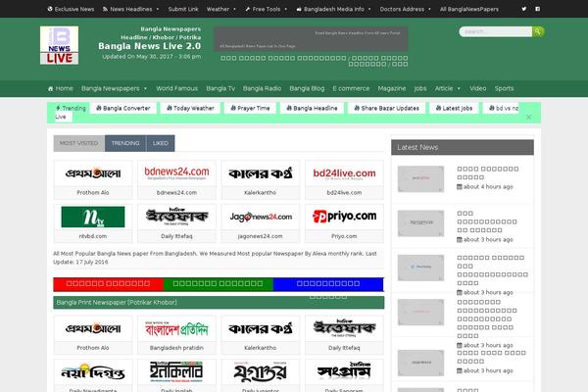Click the iB News Live site logo
The height and width of the screenshot is (392, 588).
[59, 45]
